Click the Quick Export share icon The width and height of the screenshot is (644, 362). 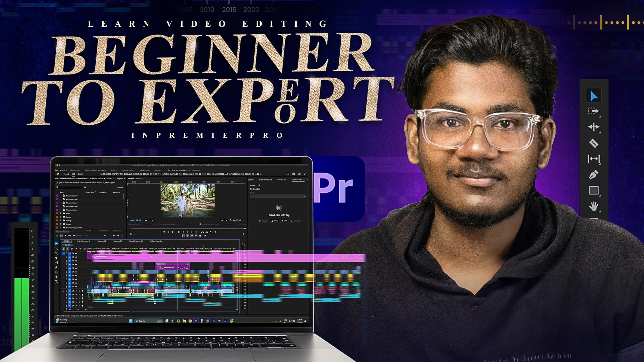click(293, 174)
